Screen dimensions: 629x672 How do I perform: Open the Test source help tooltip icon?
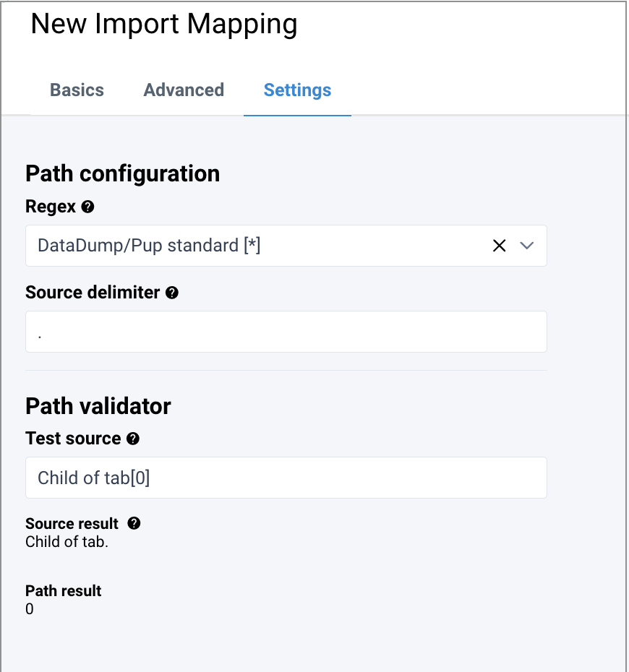(x=132, y=439)
